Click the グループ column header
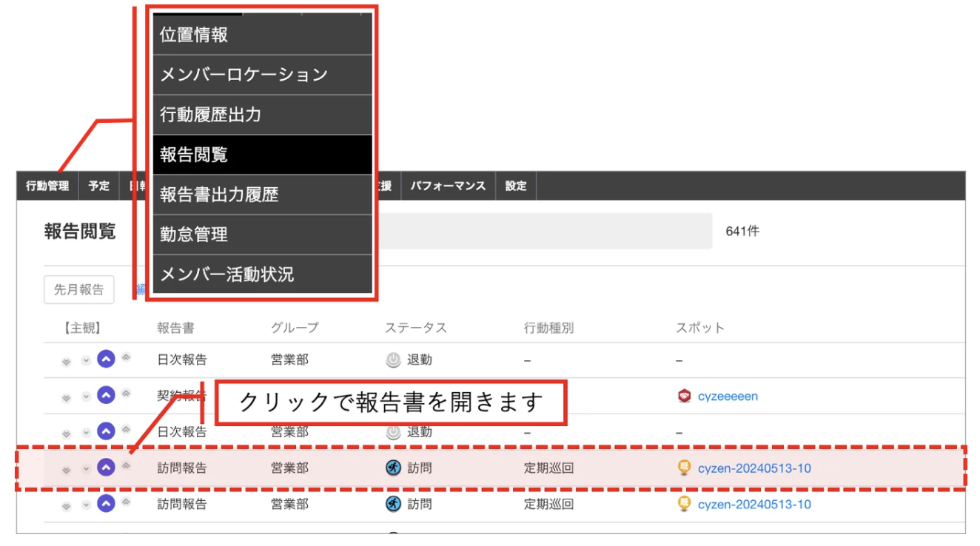This screenshot has width=980, height=546. 295,327
